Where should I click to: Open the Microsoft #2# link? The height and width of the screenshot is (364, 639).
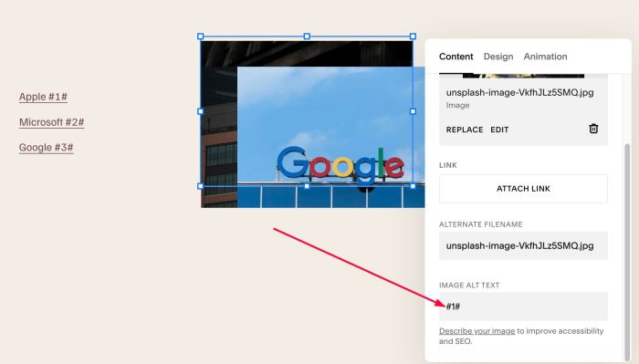coord(52,122)
